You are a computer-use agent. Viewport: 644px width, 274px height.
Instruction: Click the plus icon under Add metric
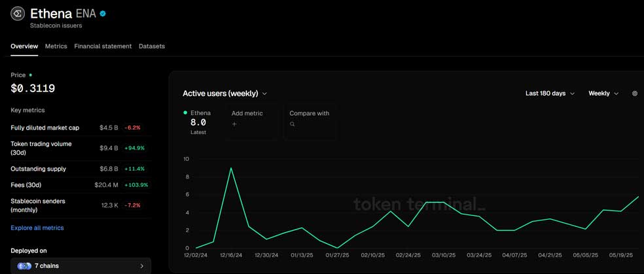[x=234, y=124]
